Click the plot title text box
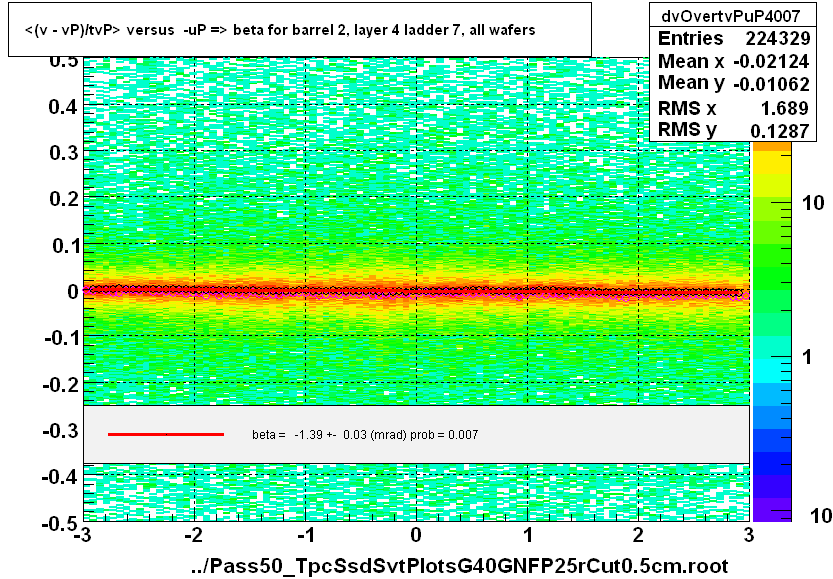This screenshot has width=833, height=579. pos(300,29)
